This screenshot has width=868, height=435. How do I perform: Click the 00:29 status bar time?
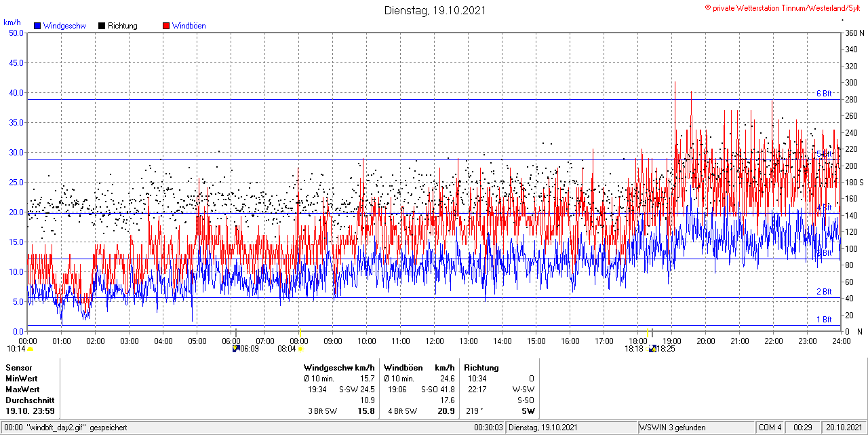click(804, 428)
